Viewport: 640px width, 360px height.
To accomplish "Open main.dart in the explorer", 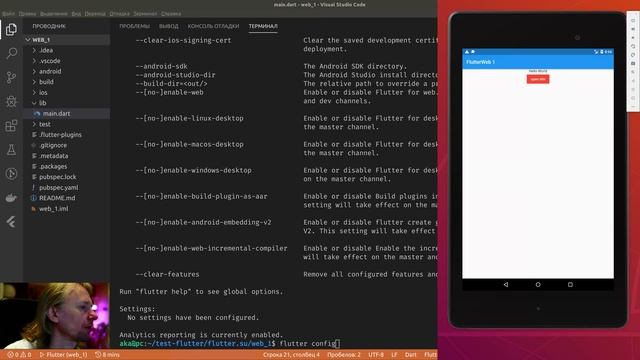I will click(x=67, y=113).
